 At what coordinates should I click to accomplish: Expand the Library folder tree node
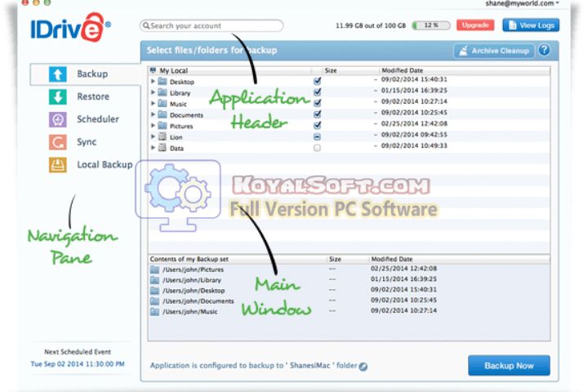coord(153,92)
